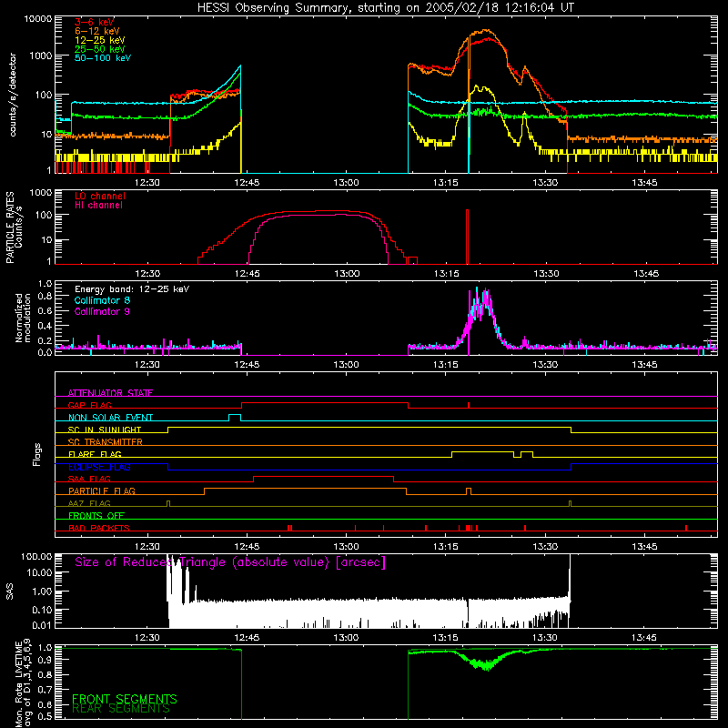This screenshot has height=728, width=728.
Task: Click the SC IN SUNLIGHT flag label
Action: [105, 430]
